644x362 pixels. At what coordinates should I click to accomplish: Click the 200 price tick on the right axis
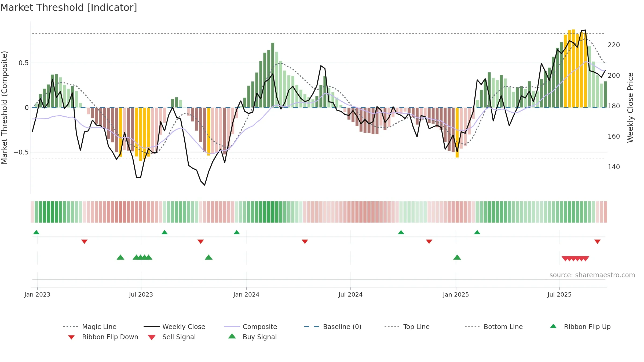614,76
